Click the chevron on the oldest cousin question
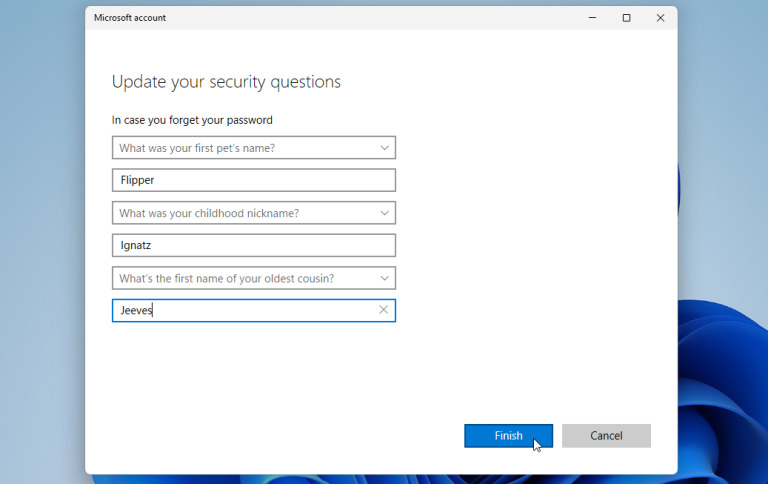This screenshot has height=484, width=768. tap(384, 278)
